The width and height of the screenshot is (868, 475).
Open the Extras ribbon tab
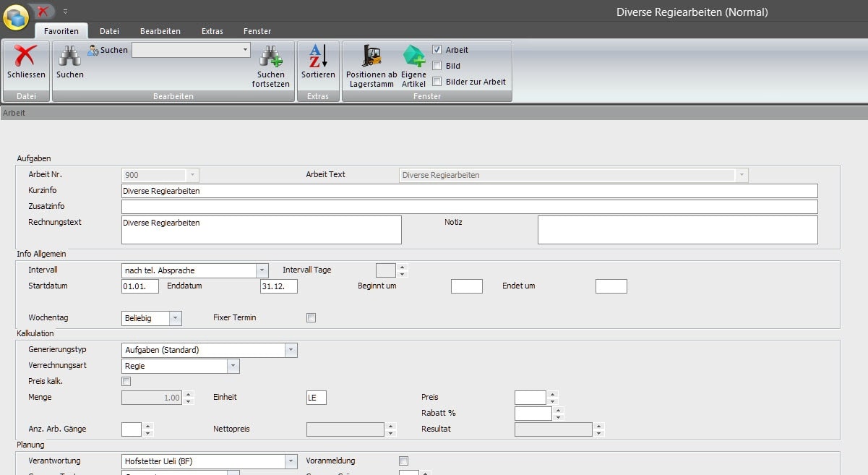click(x=212, y=31)
